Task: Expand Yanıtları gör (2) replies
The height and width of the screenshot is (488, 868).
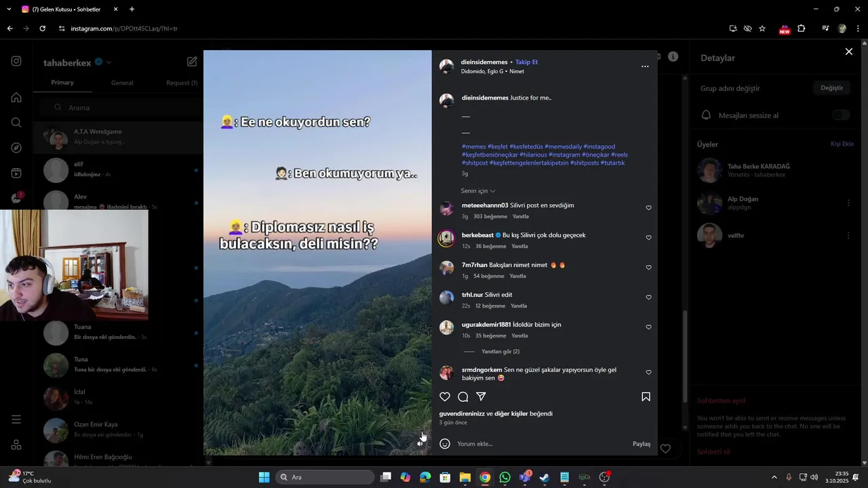Action: click(x=500, y=352)
